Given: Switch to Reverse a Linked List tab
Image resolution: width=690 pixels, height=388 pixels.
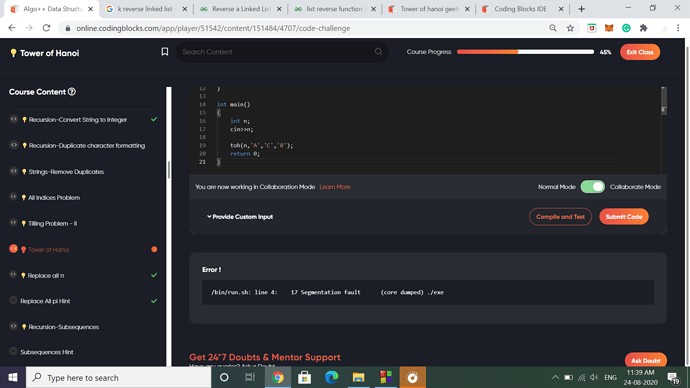Looking at the screenshot, I should pos(241,9).
